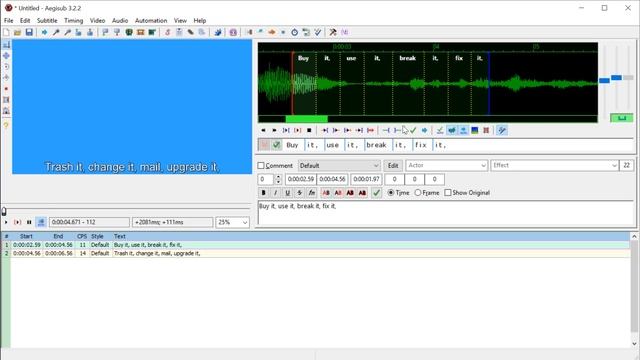
Task: Toggle video auto-scroll button beside the pause button
Action: [41, 222]
